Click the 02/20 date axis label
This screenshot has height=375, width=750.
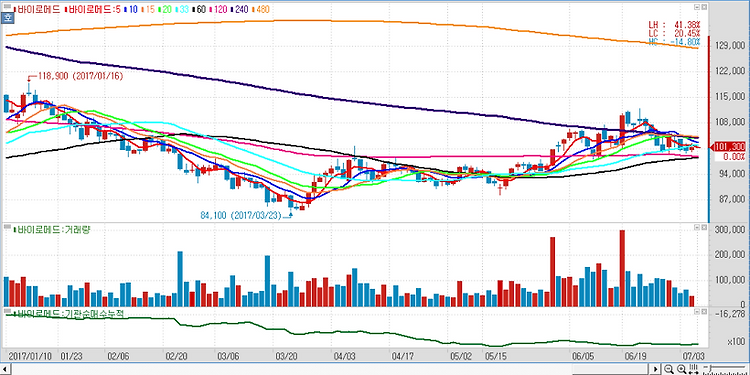click(176, 356)
